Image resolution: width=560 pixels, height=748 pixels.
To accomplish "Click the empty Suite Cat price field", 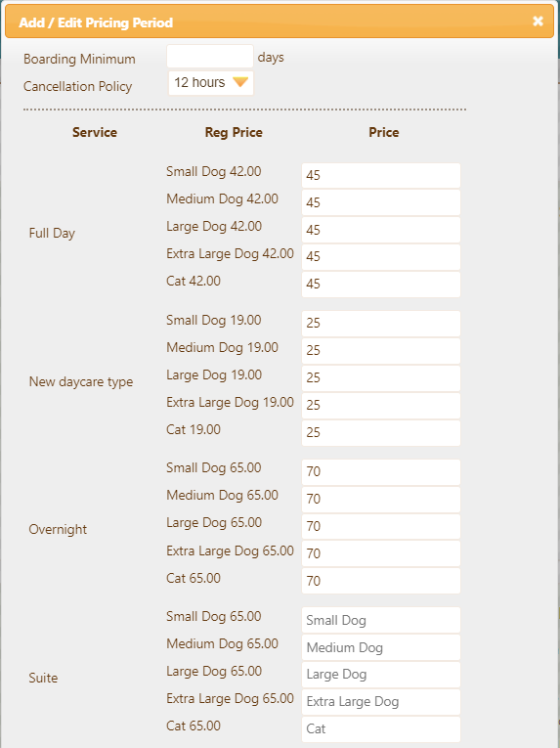I will (x=381, y=728).
